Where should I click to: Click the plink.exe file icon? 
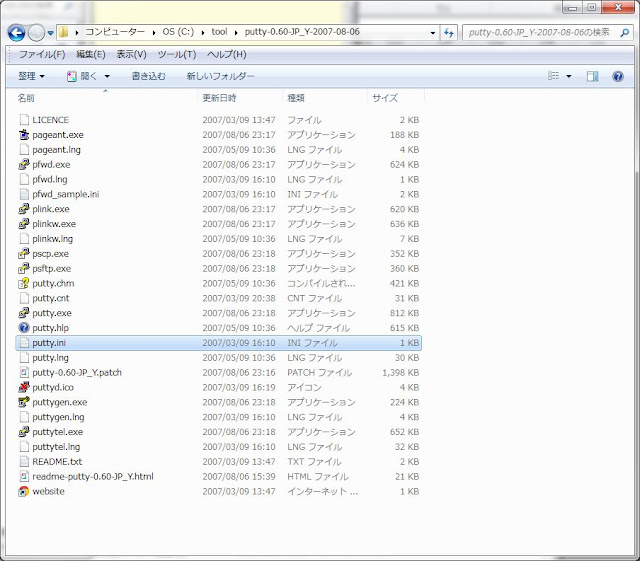pyautogui.click(x=24, y=209)
